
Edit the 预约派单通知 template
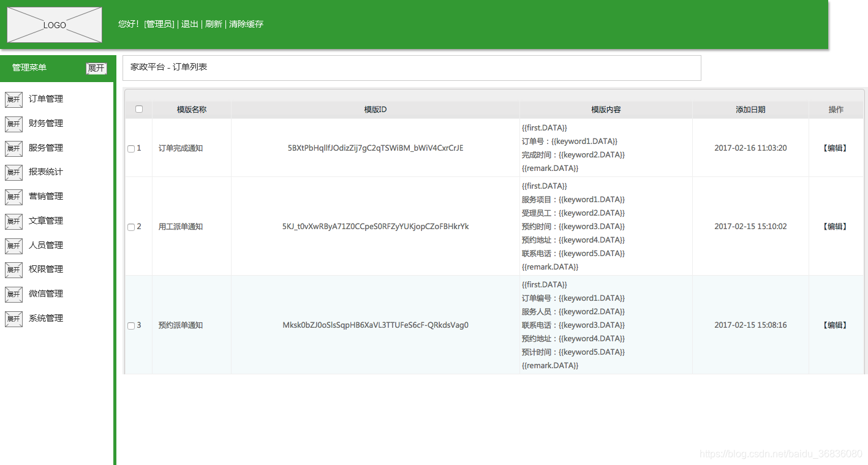pos(836,325)
